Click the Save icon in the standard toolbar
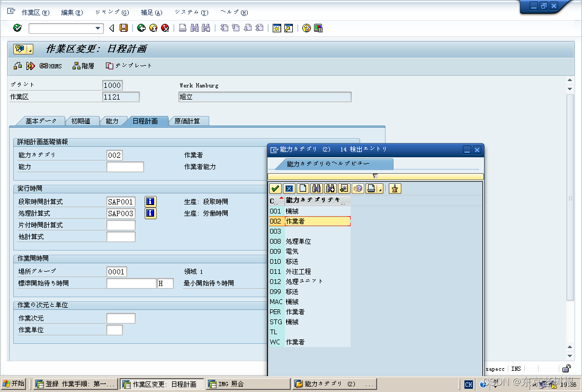 point(123,29)
